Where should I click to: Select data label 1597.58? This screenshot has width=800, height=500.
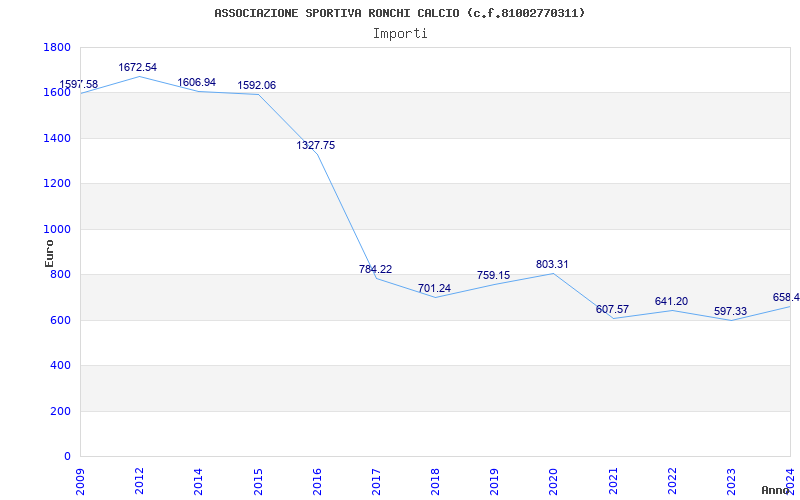pos(79,85)
